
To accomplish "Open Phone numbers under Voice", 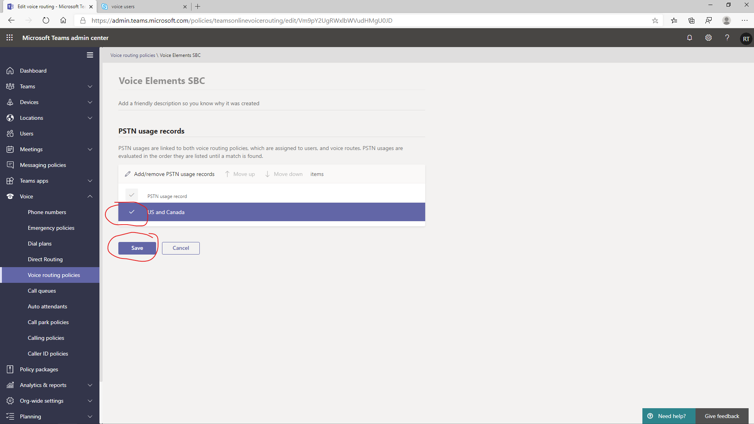I will click(x=47, y=212).
